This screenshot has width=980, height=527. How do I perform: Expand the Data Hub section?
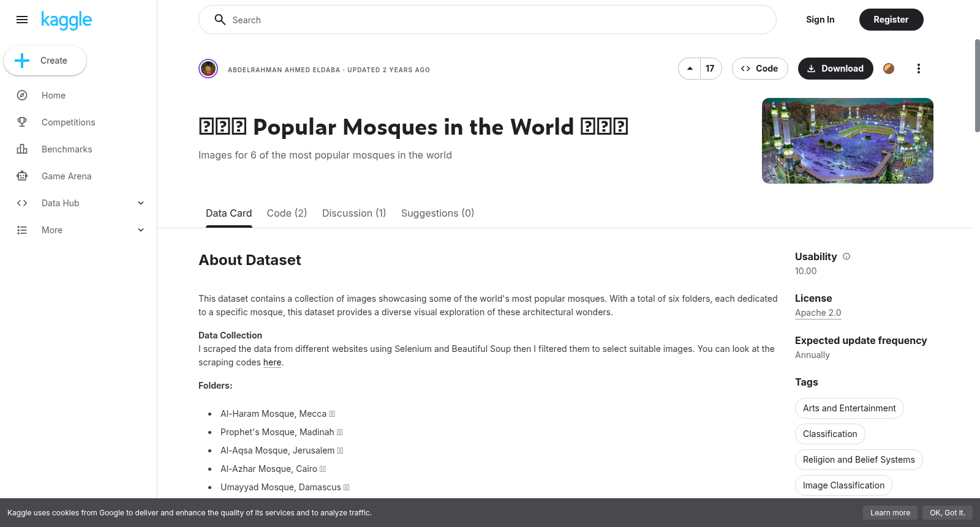(x=141, y=203)
